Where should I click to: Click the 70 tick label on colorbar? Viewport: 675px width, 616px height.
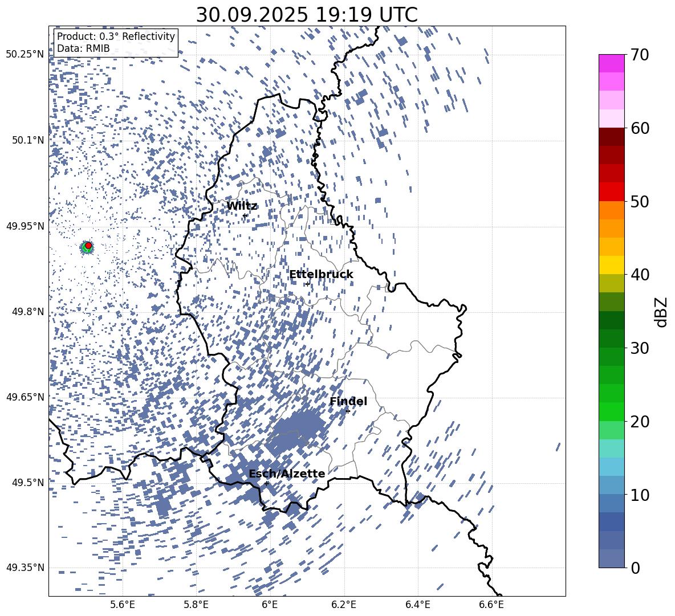tap(641, 55)
